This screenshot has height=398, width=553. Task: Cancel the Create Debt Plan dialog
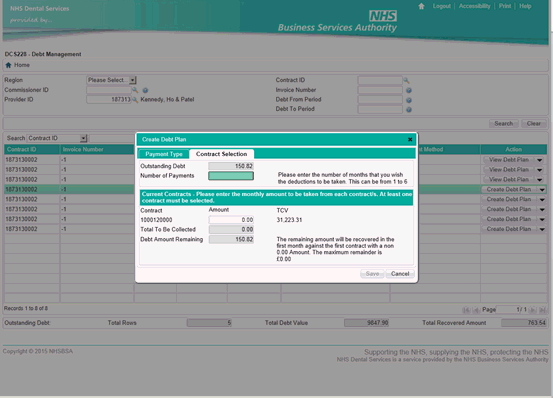[400, 274]
